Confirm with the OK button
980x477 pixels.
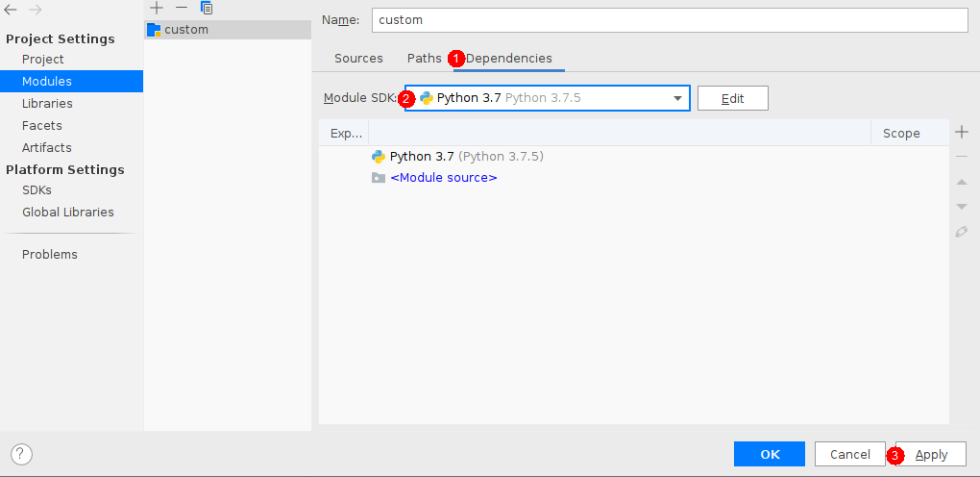pyautogui.click(x=770, y=455)
